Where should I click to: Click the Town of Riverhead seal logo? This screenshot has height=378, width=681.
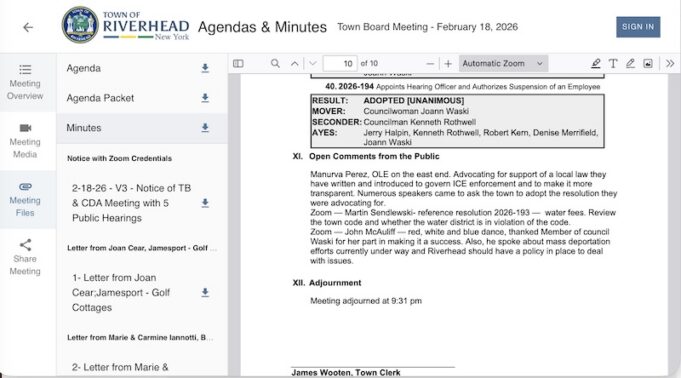tap(80, 25)
